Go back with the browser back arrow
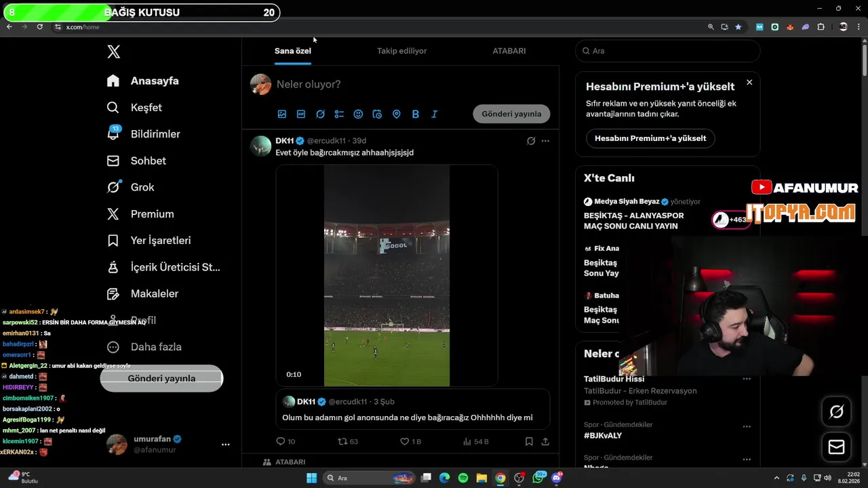 click(x=9, y=26)
